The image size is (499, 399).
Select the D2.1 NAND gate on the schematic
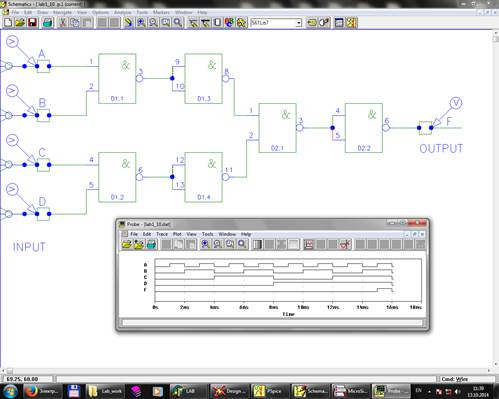(x=277, y=128)
